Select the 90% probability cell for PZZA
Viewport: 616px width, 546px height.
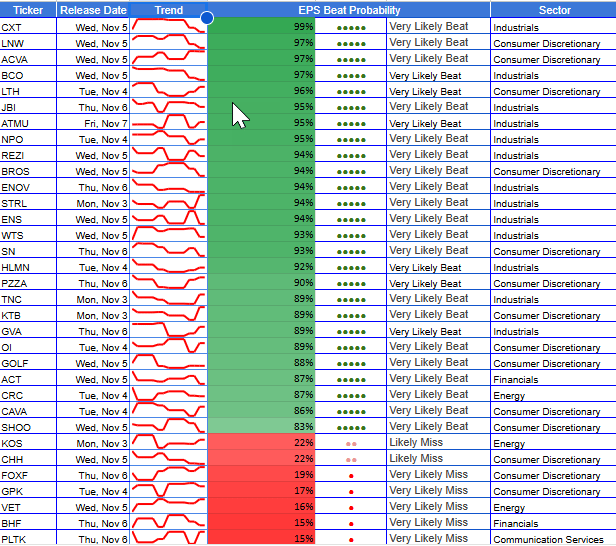261,283
